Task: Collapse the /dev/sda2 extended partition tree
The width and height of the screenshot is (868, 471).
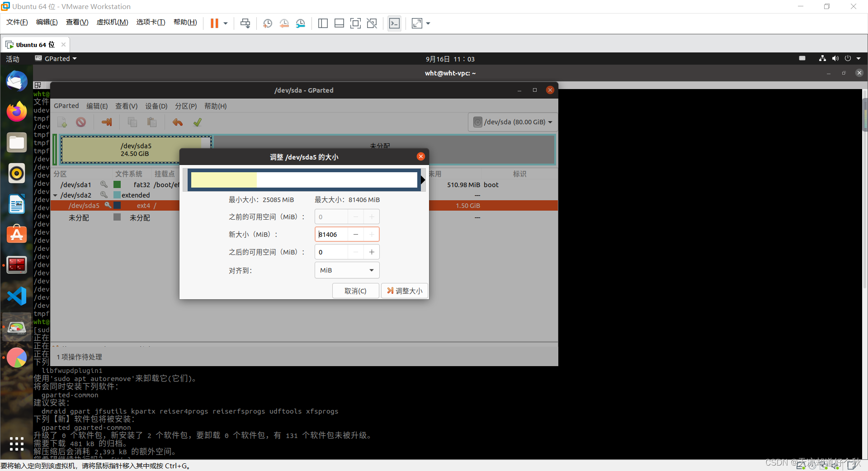Action: 56,195
